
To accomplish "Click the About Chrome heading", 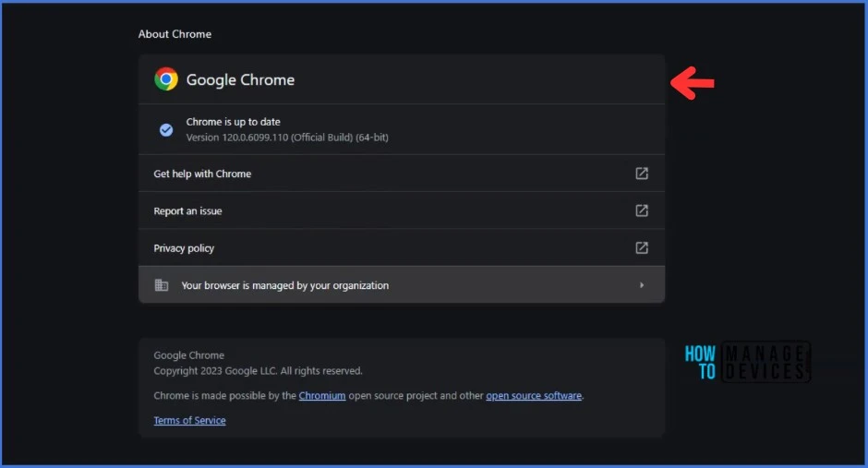I will (x=175, y=34).
